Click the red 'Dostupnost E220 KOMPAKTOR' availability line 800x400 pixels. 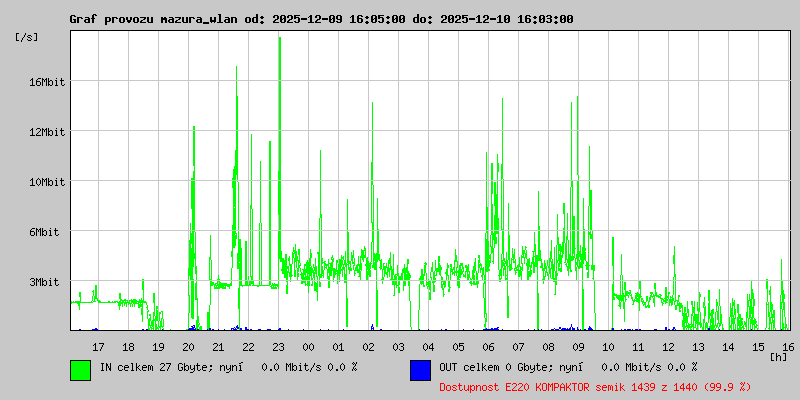(595, 387)
